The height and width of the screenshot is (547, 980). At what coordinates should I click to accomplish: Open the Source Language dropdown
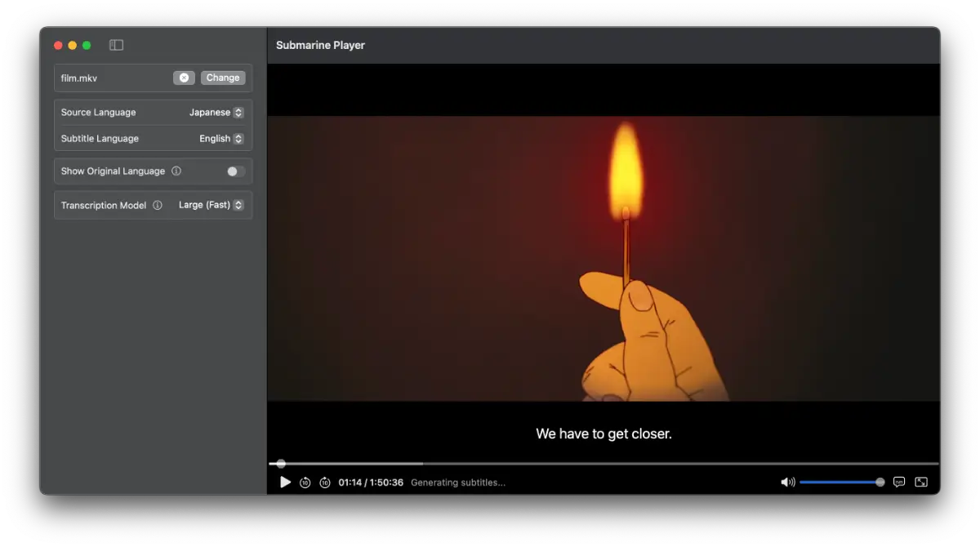(x=216, y=113)
